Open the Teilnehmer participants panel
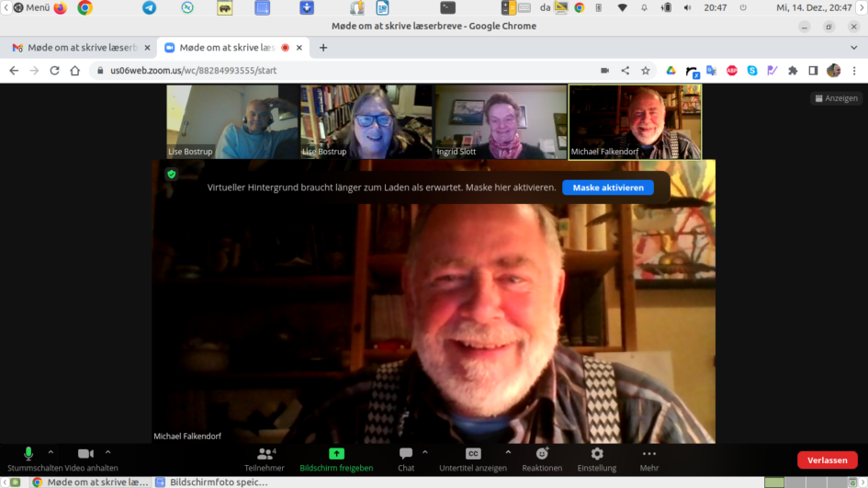The height and width of the screenshot is (488, 868). tap(265, 454)
